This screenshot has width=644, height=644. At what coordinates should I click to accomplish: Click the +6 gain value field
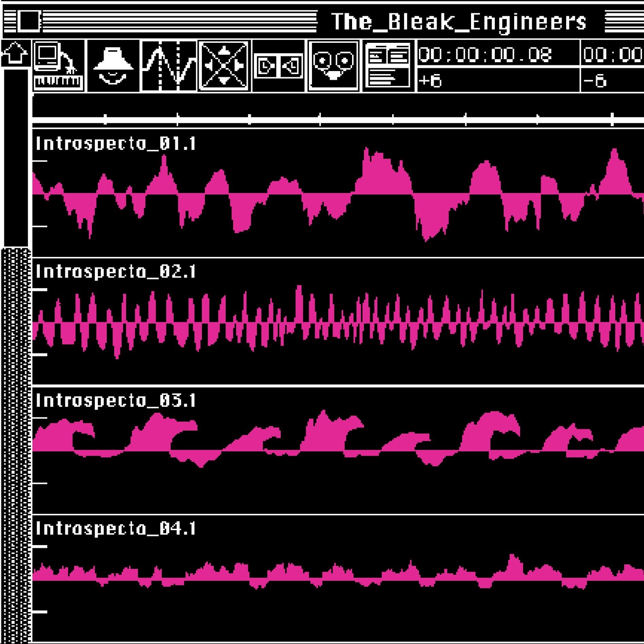point(498,80)
